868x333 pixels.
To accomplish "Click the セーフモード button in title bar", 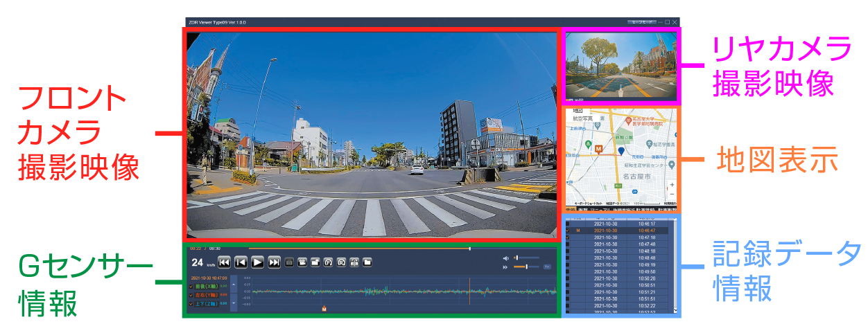I will (641, 22).
